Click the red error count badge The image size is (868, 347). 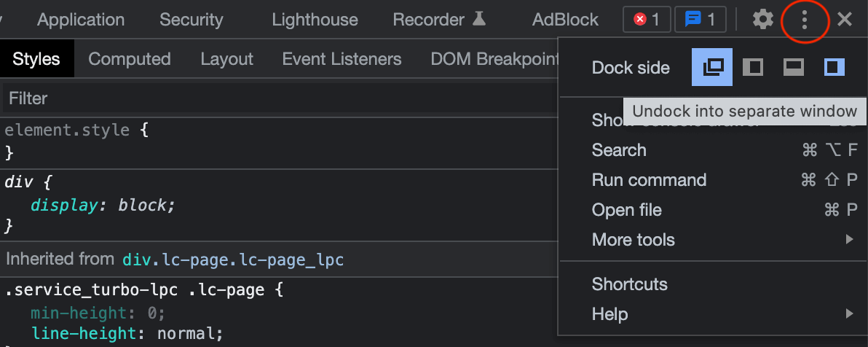coord(647,20)
